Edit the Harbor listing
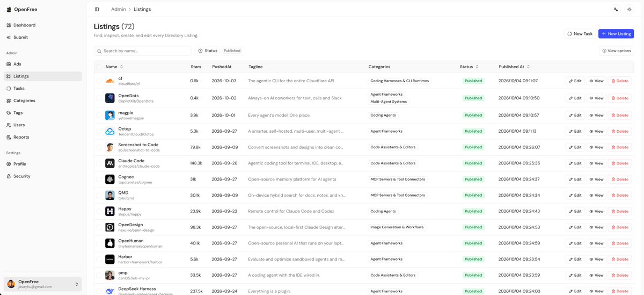 point(575,260)
